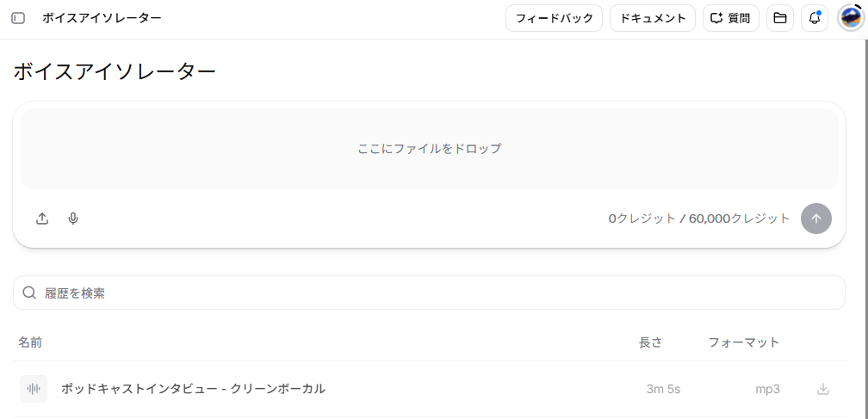This screenshot has width=868, height=419.
Task: Click the 名前 column header
Action: tap(30, 342)
